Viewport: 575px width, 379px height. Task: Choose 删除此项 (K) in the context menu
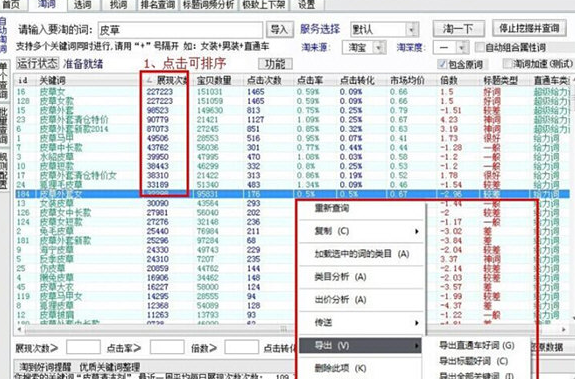pyautogui.click(x=361, y=368)
